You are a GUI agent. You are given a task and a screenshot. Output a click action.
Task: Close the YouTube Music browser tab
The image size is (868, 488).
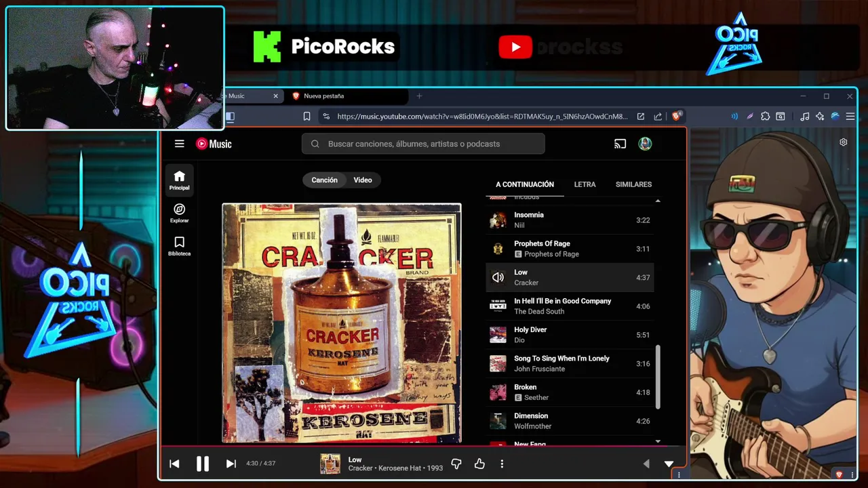coord(275,96)
